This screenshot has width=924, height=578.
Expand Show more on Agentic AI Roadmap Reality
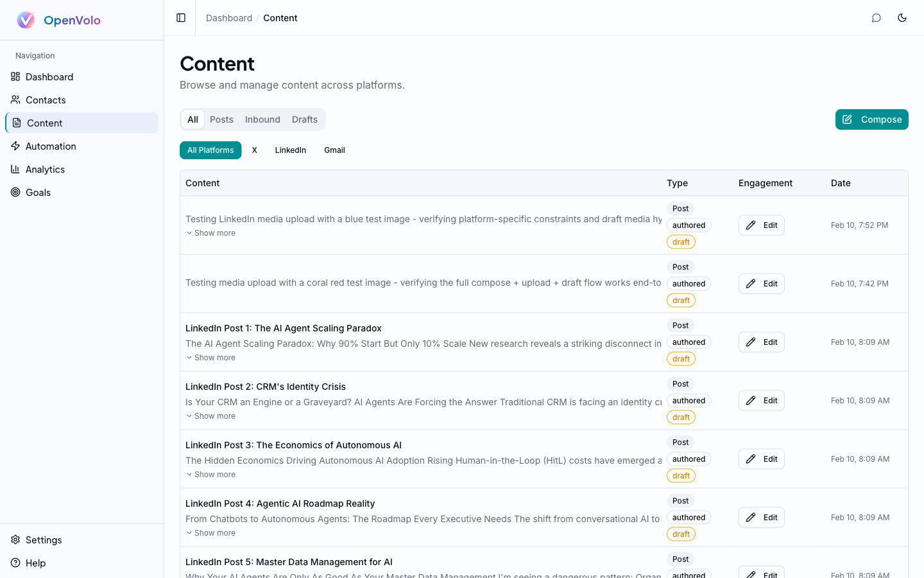click(x=210, y=532)
